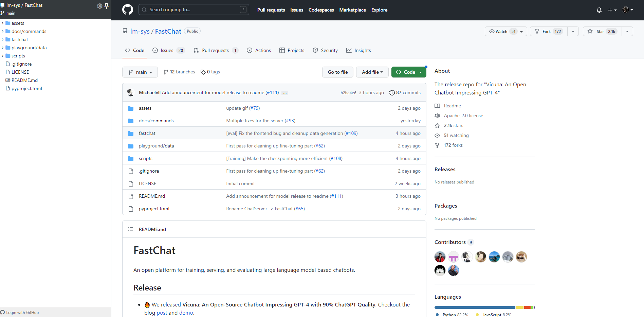Open the main branch selector dropdown
This screenshot has height=317, width=644.
140,72
